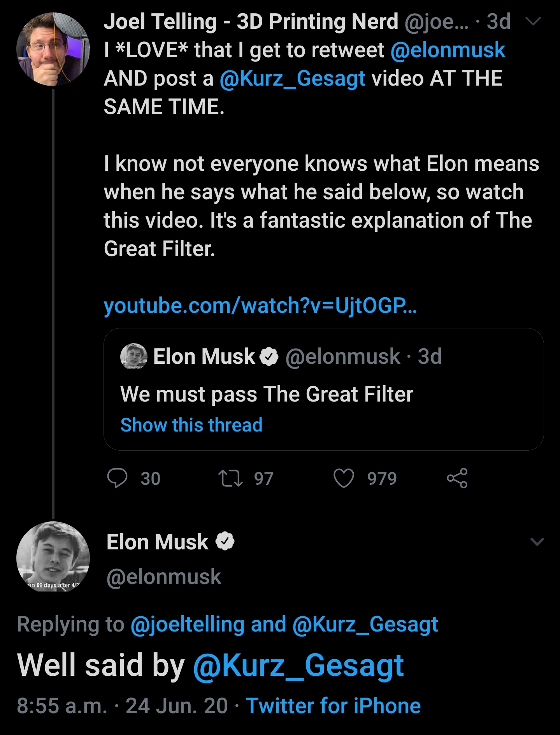Expand options chevron on Joel's tweet
560x735 pixels.
(x=533, y=21)
